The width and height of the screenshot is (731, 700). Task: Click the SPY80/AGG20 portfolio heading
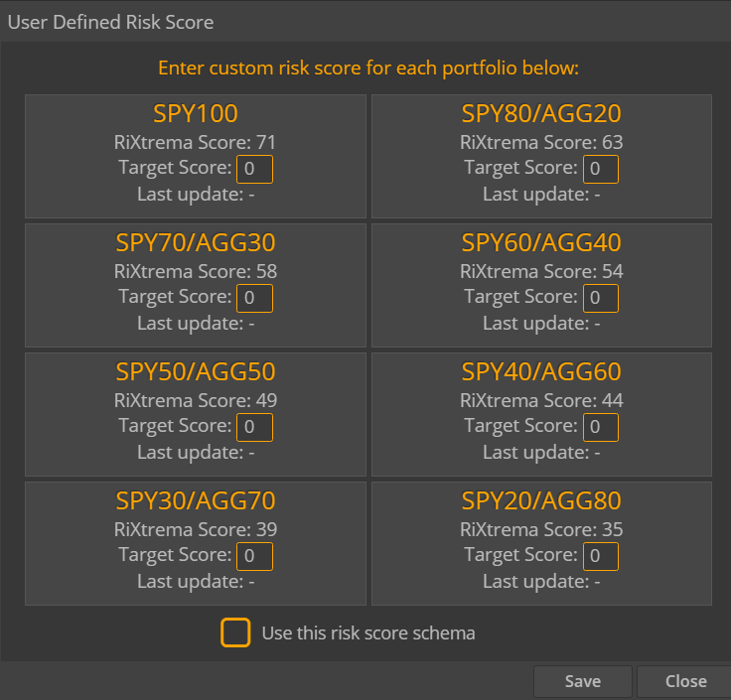tap(541, 113)
